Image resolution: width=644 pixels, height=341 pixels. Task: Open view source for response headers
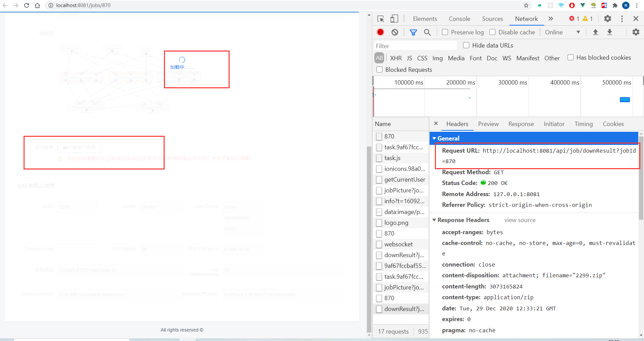(x=519, y=220)
